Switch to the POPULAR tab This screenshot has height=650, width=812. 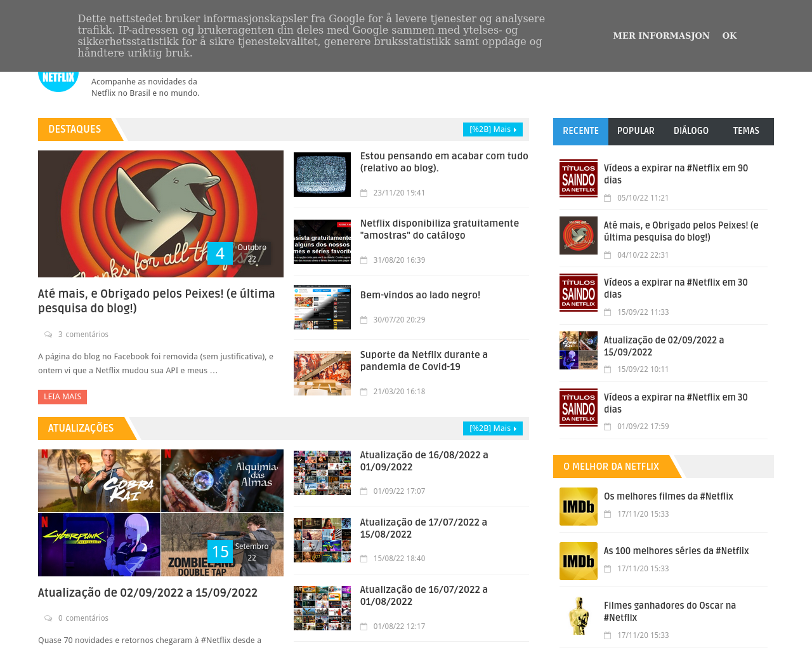[636, 131]
